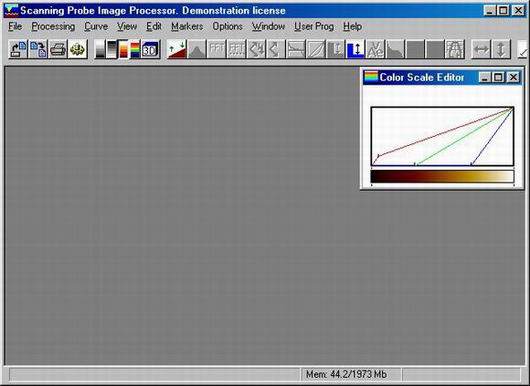Click the open file toolbar icon

click(18, 49)
